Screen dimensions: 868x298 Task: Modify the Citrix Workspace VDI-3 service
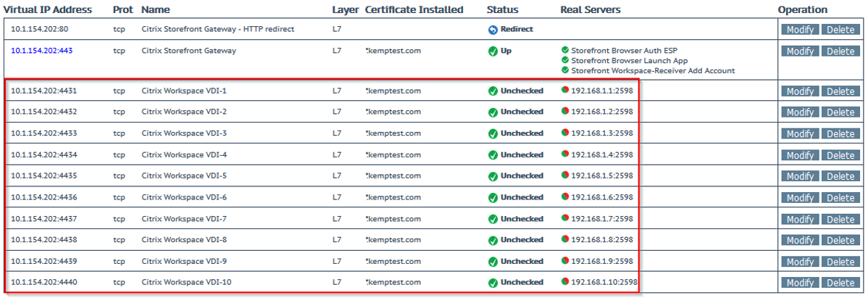(x=800, y=134)
